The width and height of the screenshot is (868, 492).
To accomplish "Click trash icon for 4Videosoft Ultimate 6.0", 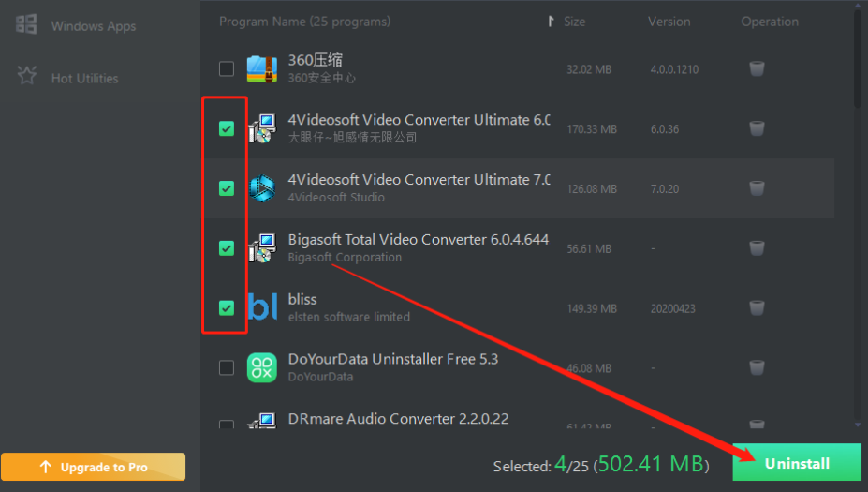I will click(x=757, y=128).
